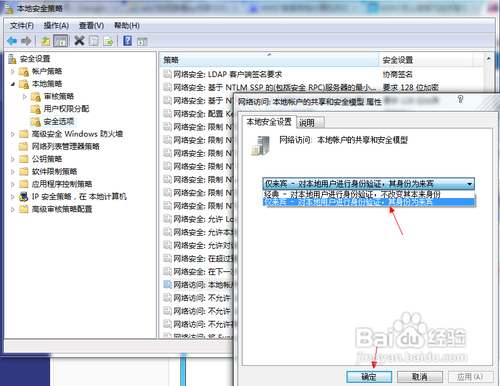This screenshot has width=500, height=386.
Task: Expand the 高级审核策略配置 tree node
Action: [x=13, y=210]
